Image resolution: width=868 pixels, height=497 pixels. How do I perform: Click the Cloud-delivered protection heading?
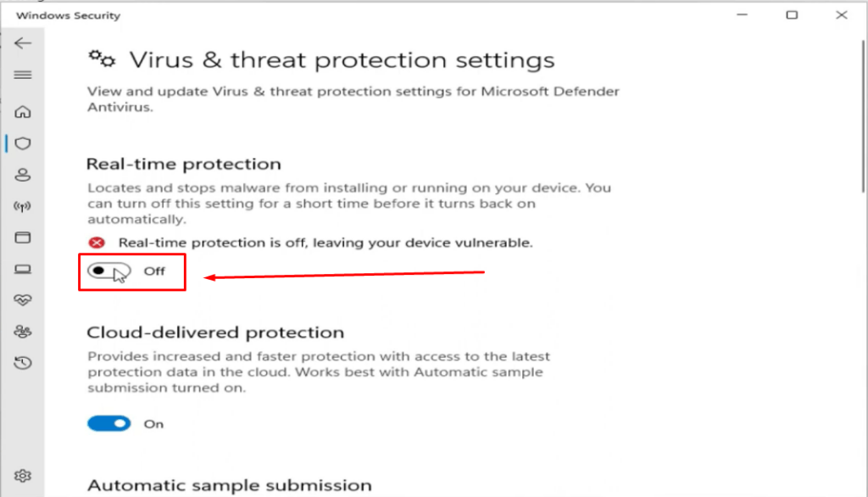tap(215, 332)
